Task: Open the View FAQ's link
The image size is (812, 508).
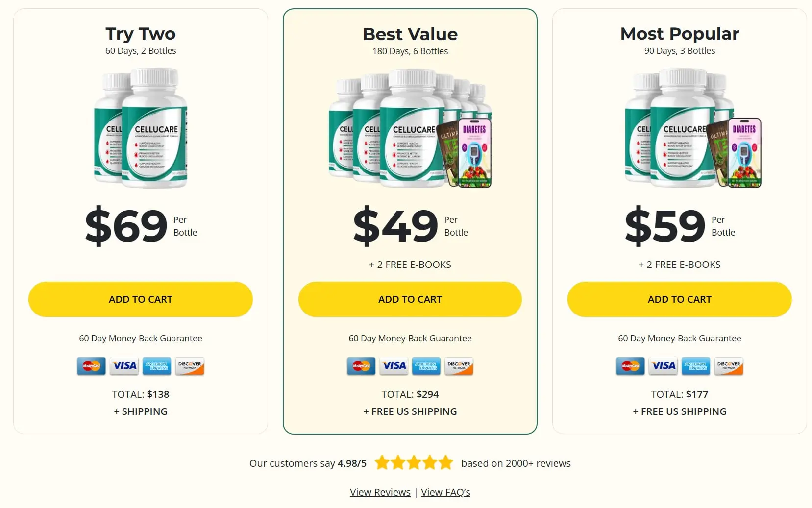Action: tap(445, 492)
